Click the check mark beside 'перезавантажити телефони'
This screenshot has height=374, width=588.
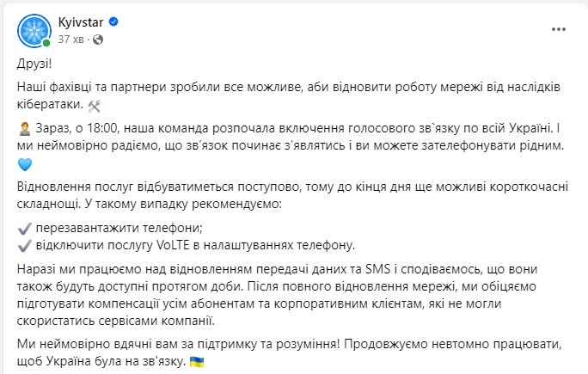24,229
